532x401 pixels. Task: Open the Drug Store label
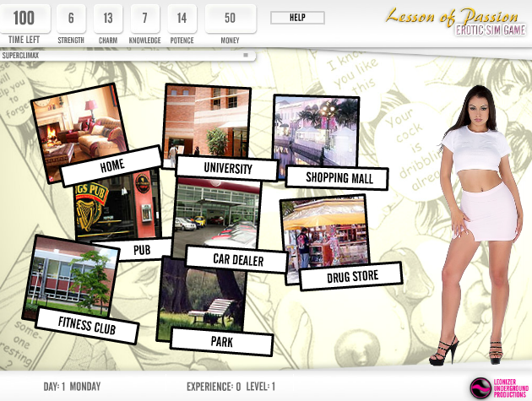click(x=352, y=276)
